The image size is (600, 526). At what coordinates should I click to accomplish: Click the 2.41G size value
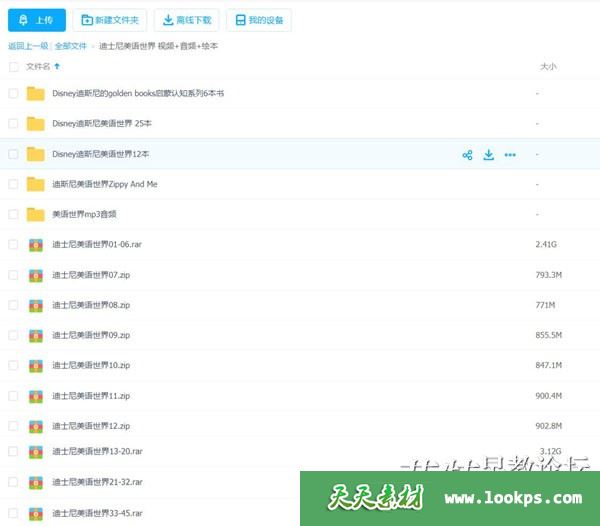pyautogui.click(x=546, y=244)
